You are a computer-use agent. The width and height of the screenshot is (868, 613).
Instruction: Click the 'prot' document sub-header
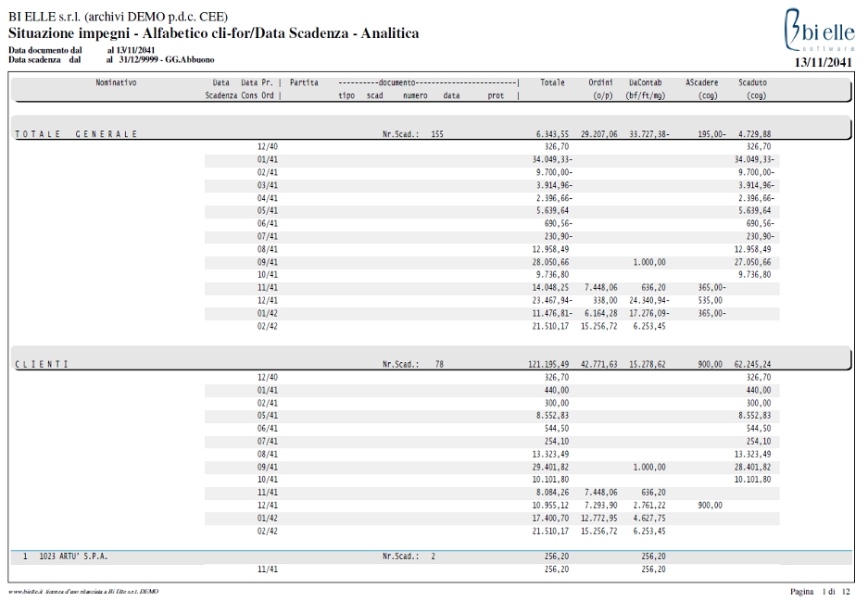pyautogui.click(x=496, y=95)
